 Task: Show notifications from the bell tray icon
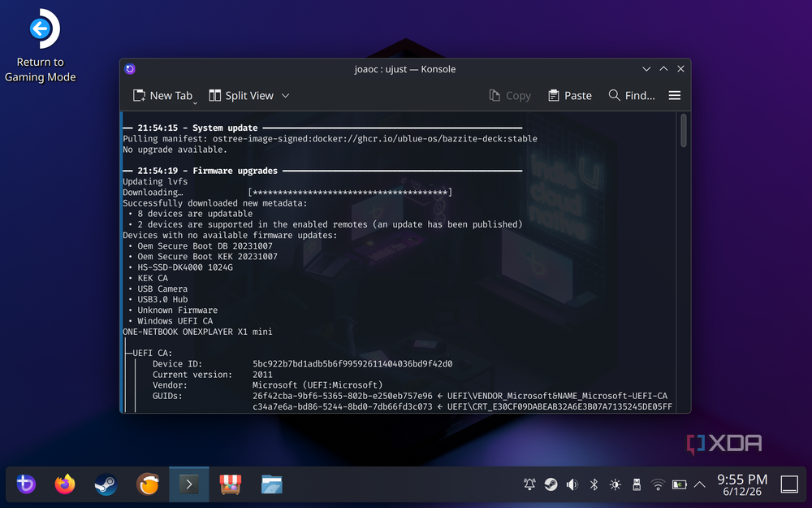(x=529, y=484)
